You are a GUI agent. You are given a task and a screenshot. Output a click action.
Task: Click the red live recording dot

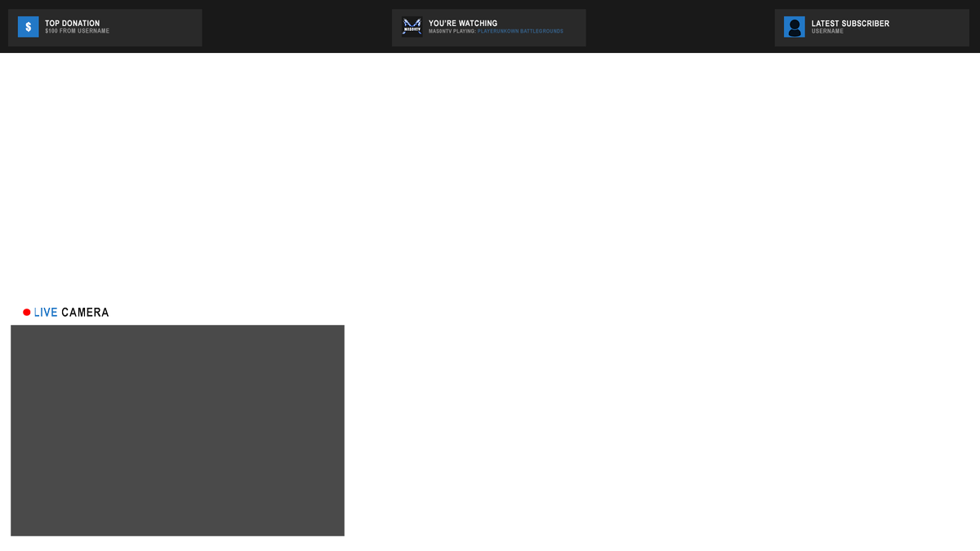point(27,313)
